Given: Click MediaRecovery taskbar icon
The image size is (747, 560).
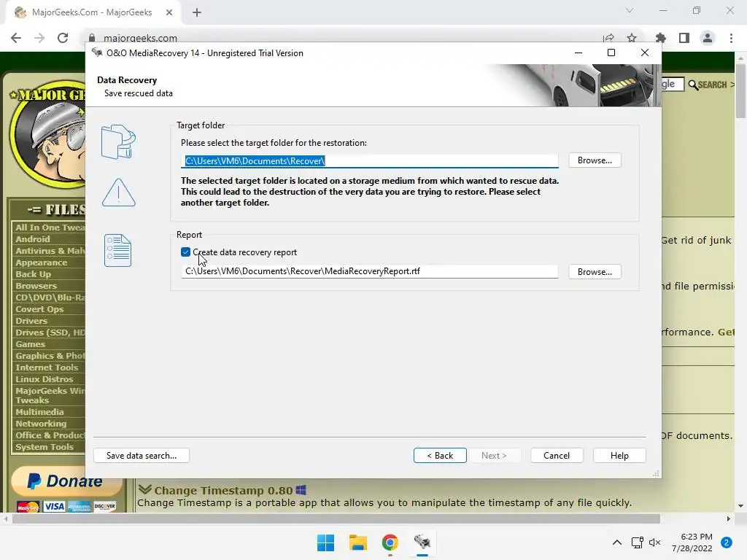Looking at the screenshot, I should (x=422, y=542).
